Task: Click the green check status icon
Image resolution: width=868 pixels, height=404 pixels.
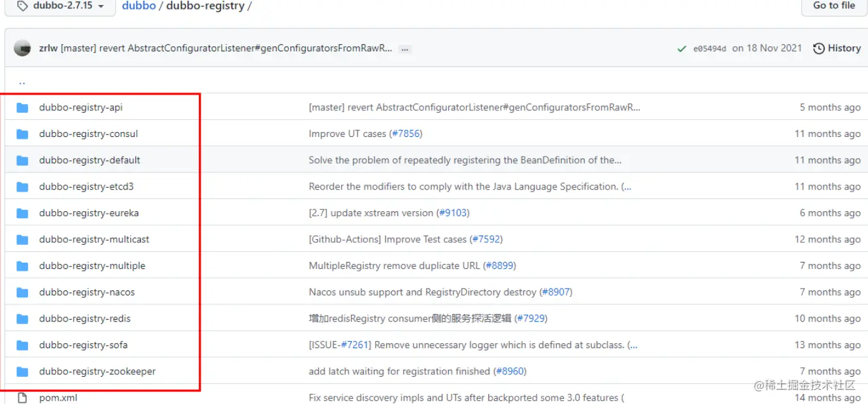Action: click(x=681, y=49)
